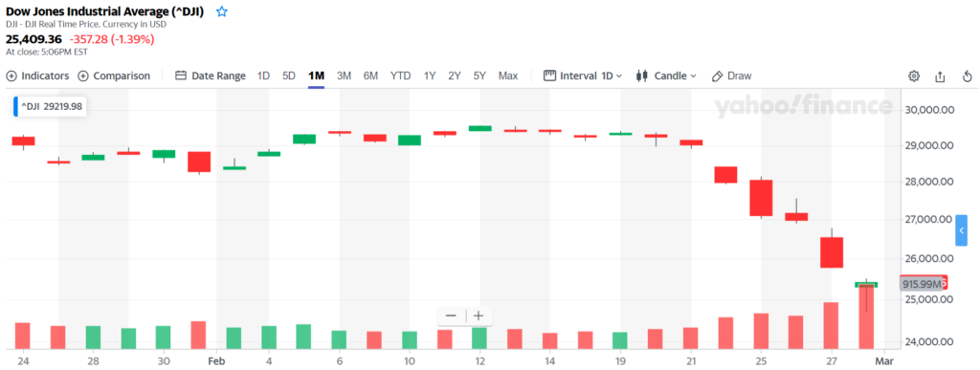
Task: Click the red candle on 27
Action: (x=832, y=252)
